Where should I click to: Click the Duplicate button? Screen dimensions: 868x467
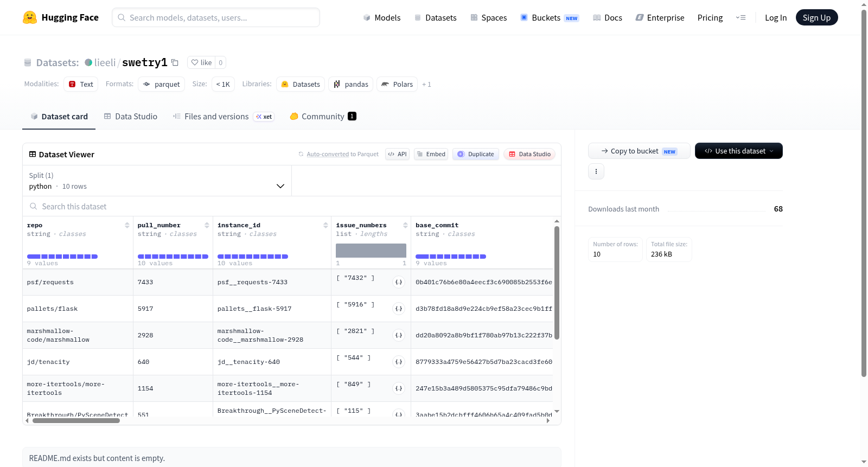point(476,154)
